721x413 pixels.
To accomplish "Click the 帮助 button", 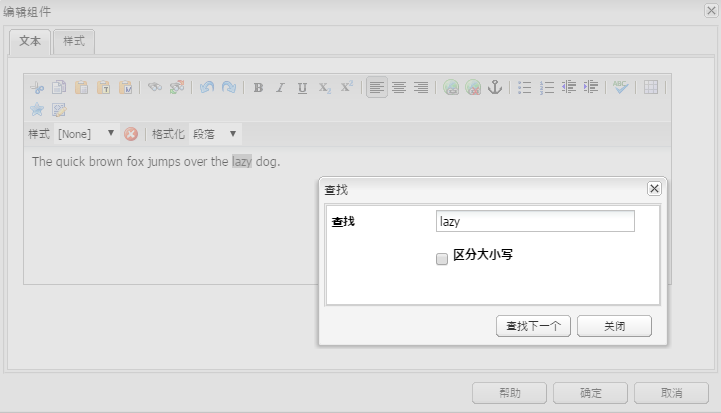I will point(509,393).
